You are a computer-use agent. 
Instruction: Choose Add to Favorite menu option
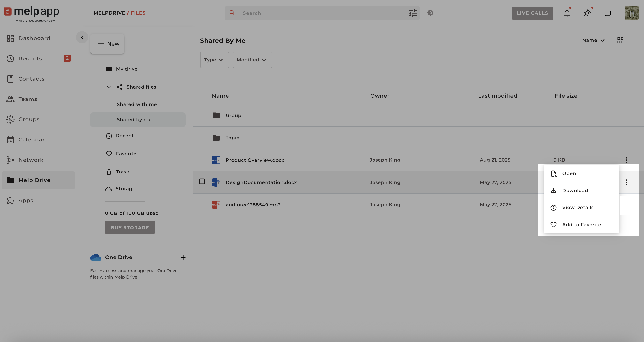coord(581,225)
